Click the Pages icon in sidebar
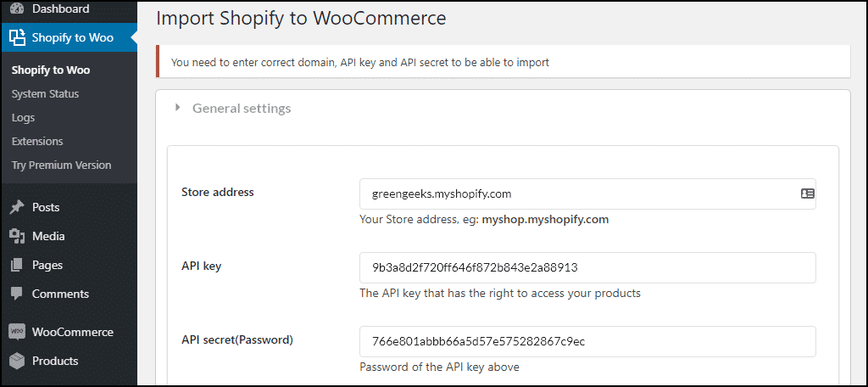This screenshot has height=387, width=868. click(x=17, y=265)
